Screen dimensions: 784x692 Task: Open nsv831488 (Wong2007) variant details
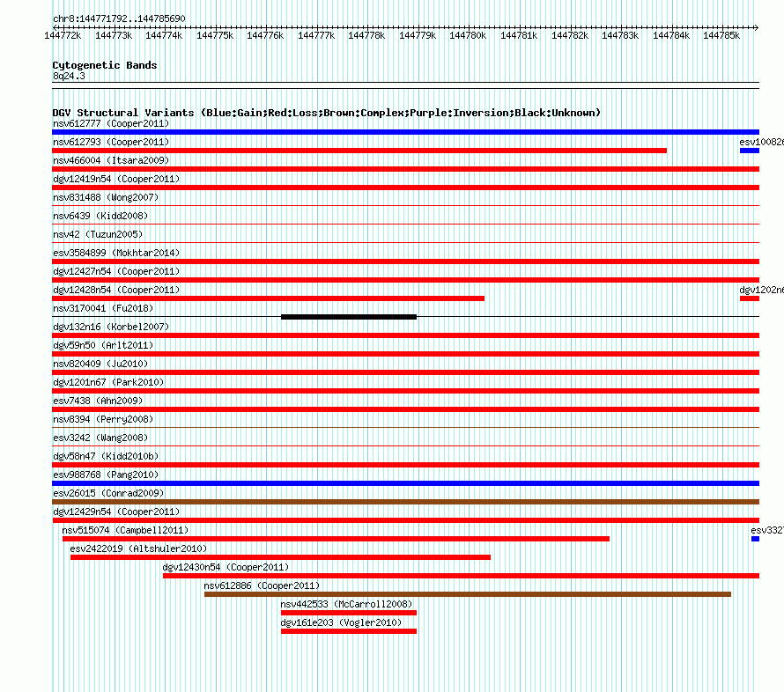click(106, 197)
